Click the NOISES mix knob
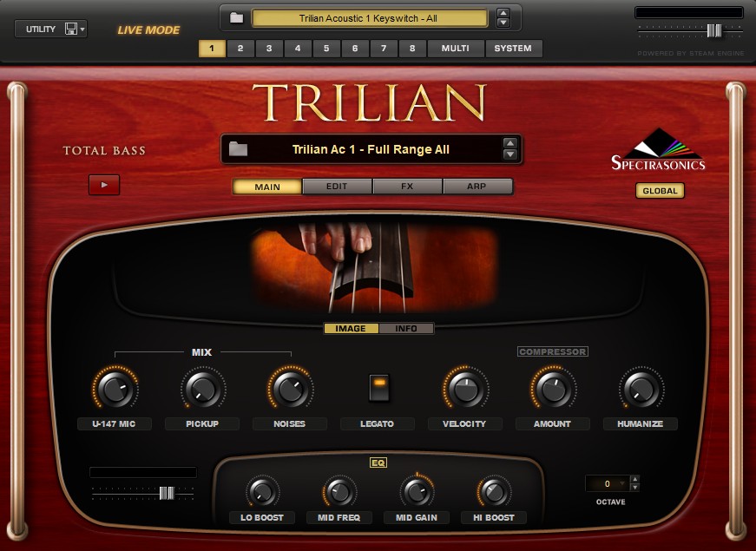This screenshot has width=756, height=551. tap(291, 389)
